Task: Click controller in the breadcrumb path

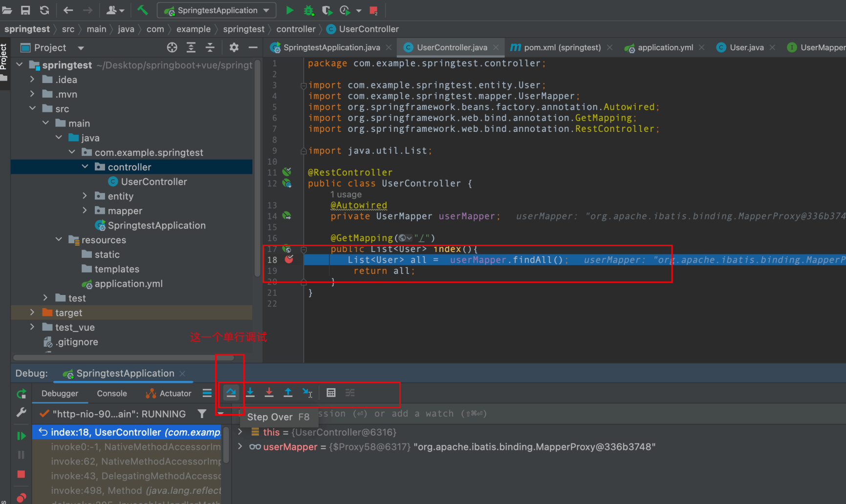Action: click(296, 29)
